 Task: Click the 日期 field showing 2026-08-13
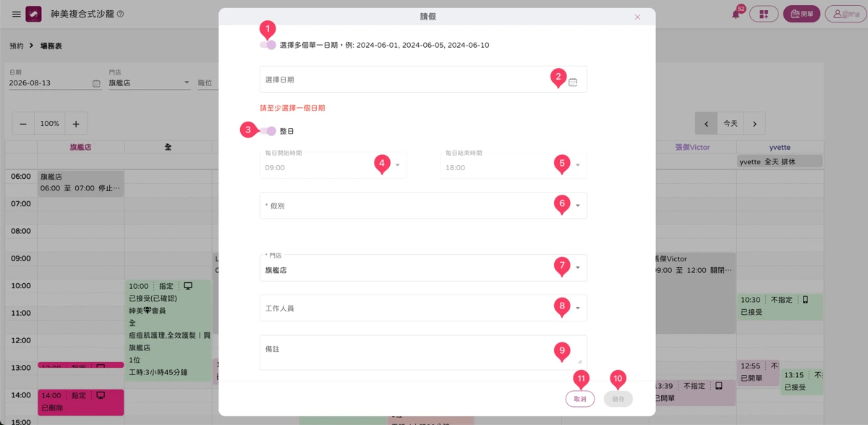point(55,83)
